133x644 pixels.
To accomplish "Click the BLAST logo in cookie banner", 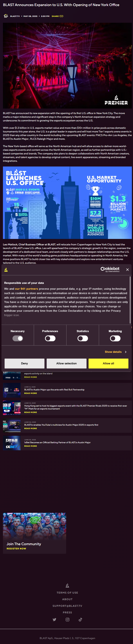I will click(x=6, y=270).
